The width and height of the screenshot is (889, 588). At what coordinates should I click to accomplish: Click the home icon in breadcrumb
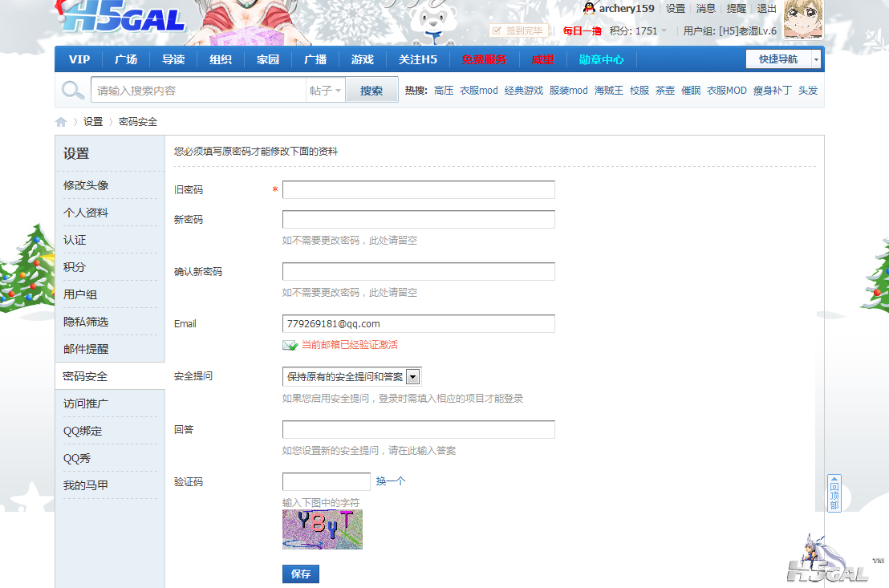(x=61, y=122)
